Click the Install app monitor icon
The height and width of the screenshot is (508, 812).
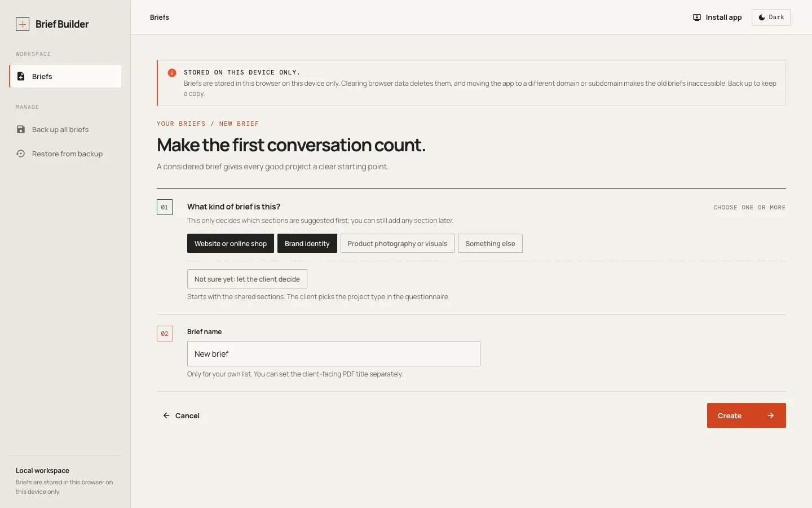(x=697, y=17)
